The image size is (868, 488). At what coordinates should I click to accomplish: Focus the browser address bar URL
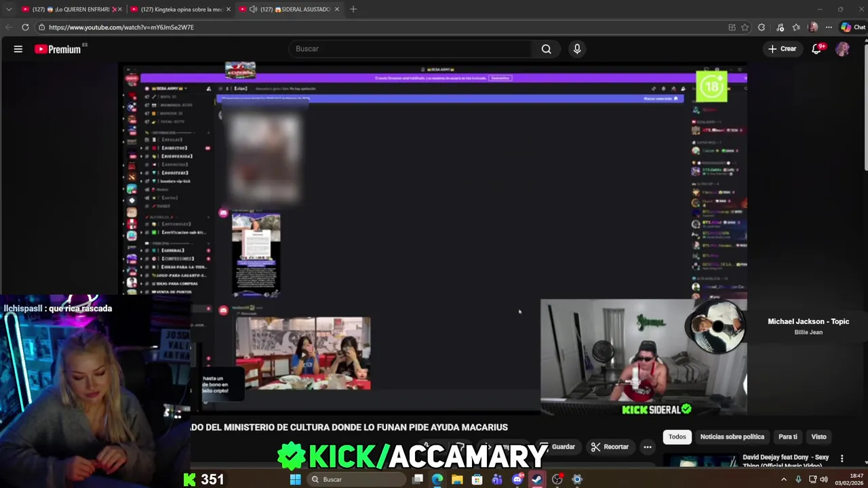click(121, 27)
